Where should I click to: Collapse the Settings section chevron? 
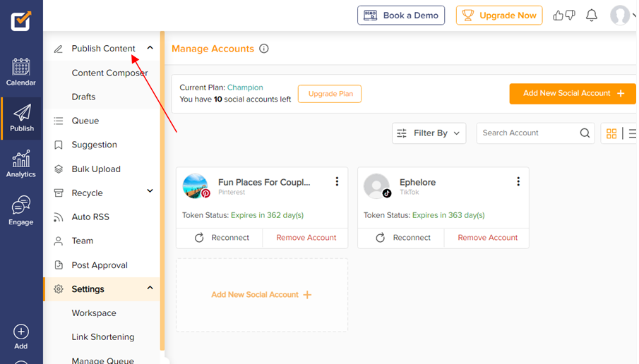click(150, 288)
